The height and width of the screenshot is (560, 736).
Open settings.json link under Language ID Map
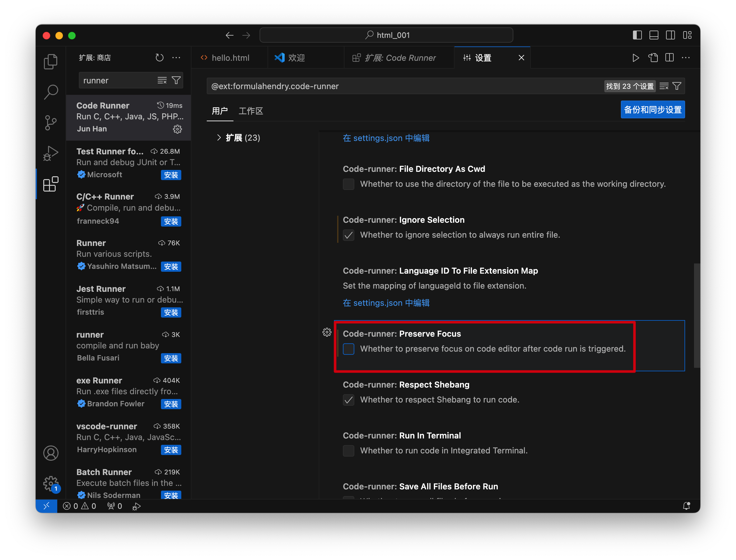[x=386, y=303]
